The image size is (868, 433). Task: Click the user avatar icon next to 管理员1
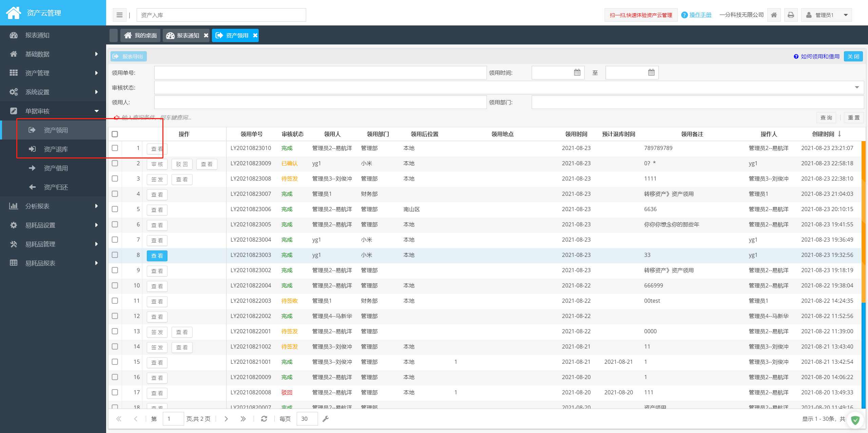point(809,15)
